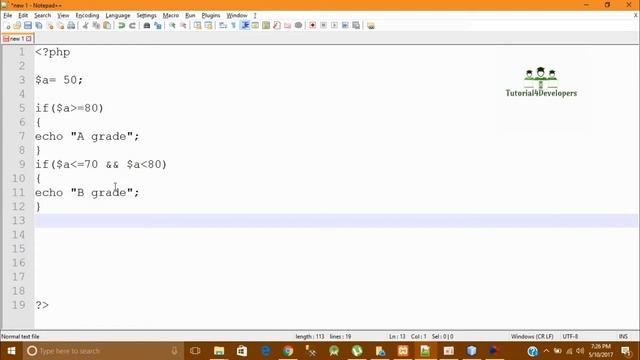Click the Close document toolbar icon
Viewport: 640px width, 360px height.
point(50,26)
